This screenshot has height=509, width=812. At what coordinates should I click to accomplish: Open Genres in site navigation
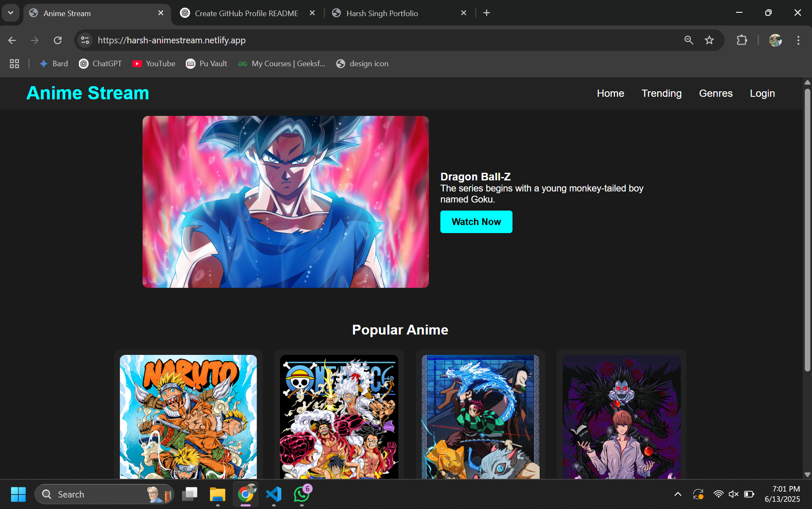pyautogui.click(x=716, y=93)
